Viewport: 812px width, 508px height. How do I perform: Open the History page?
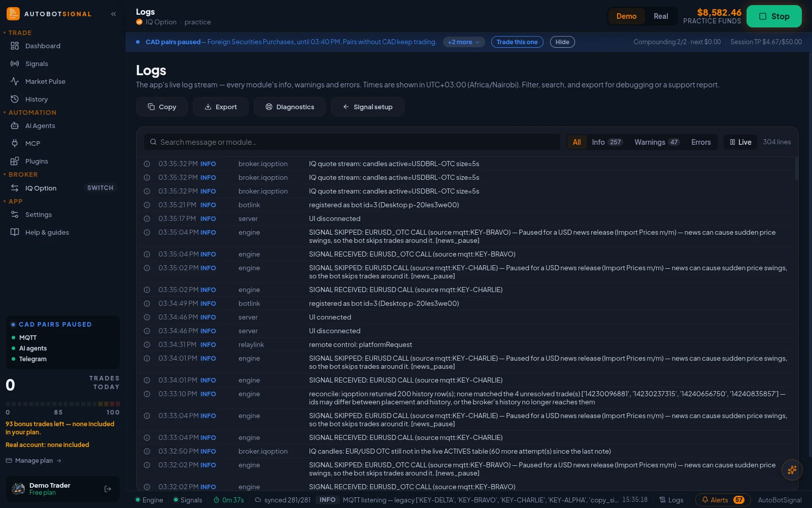(63, 99)
